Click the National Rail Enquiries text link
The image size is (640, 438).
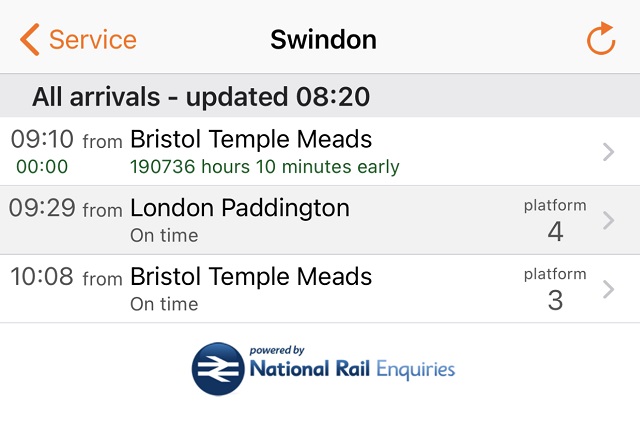pos(351,369)
